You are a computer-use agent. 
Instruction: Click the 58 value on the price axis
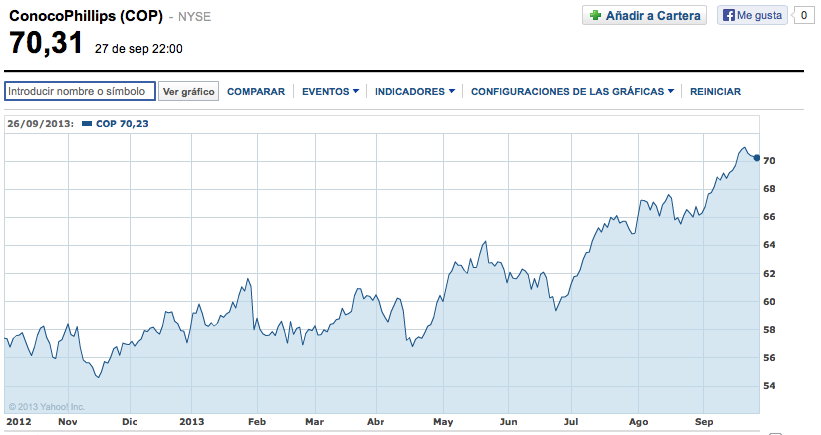pos(769,330)
